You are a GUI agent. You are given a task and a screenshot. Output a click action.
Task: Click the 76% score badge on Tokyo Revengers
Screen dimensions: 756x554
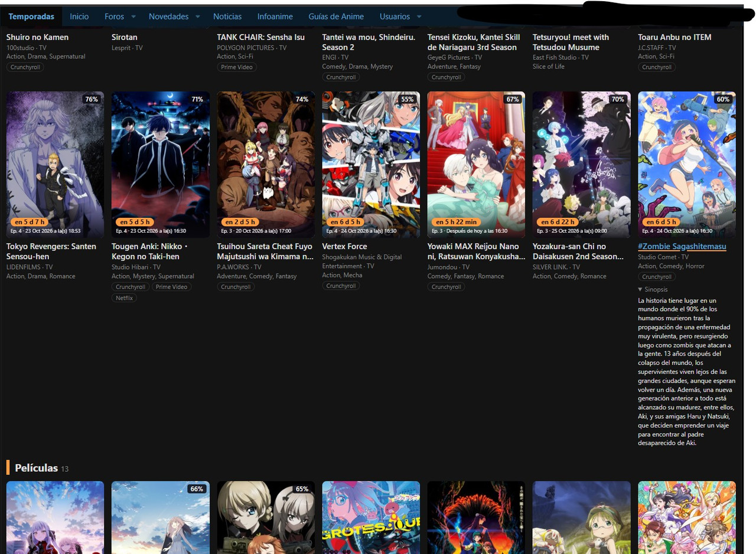coord(92,99)
